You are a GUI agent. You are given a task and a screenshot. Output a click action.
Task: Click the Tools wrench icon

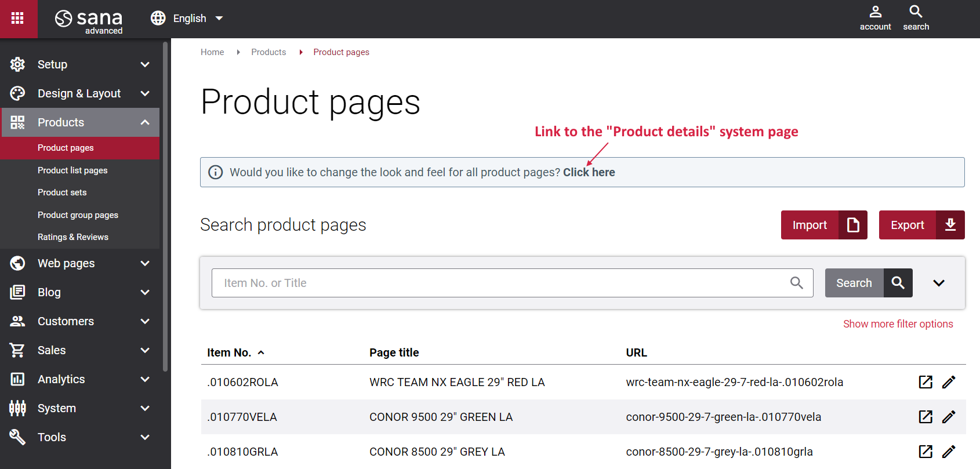pos(17,437)
